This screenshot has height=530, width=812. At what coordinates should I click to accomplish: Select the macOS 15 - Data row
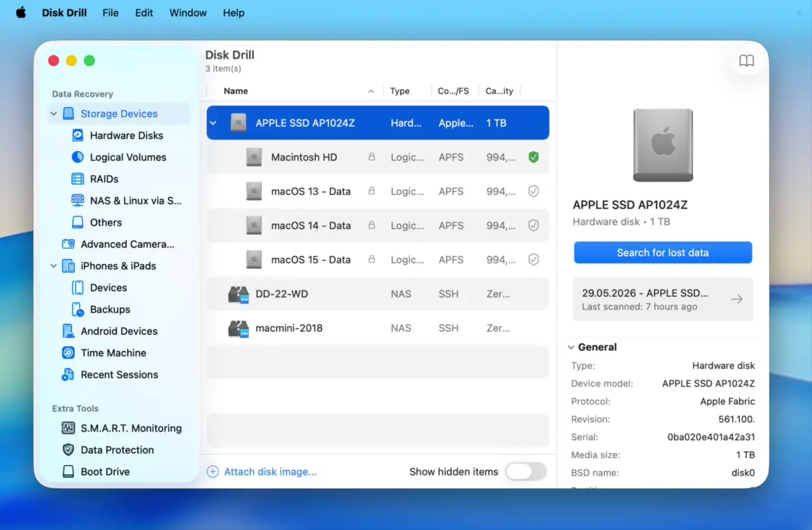[x=378, y=260]
